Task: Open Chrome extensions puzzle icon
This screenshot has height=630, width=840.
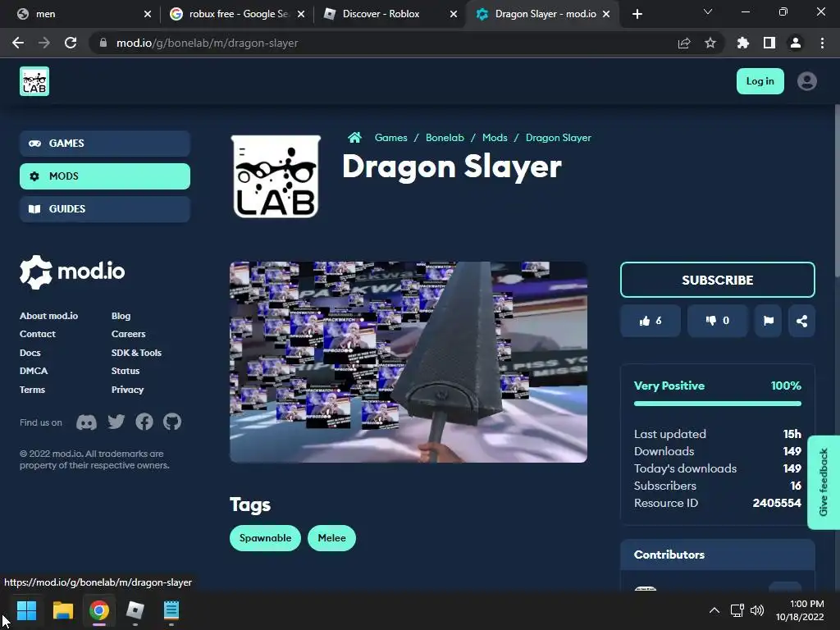Action: tap(742, 43)
